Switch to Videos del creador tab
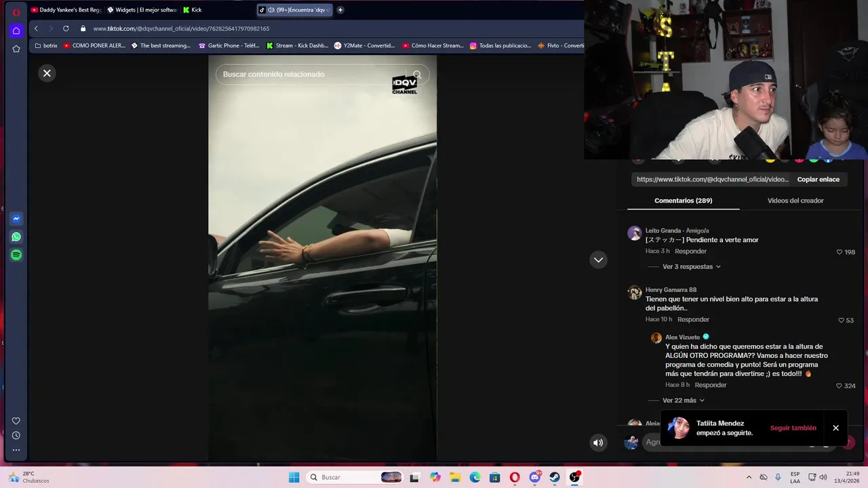868x488 pixels. 795,201
